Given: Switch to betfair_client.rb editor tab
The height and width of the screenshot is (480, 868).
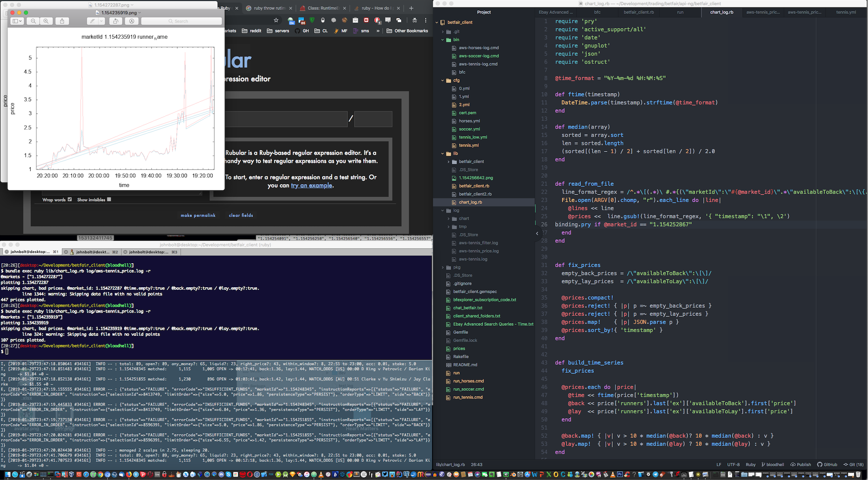Looking at the screenshot, I should click(638, 12).
